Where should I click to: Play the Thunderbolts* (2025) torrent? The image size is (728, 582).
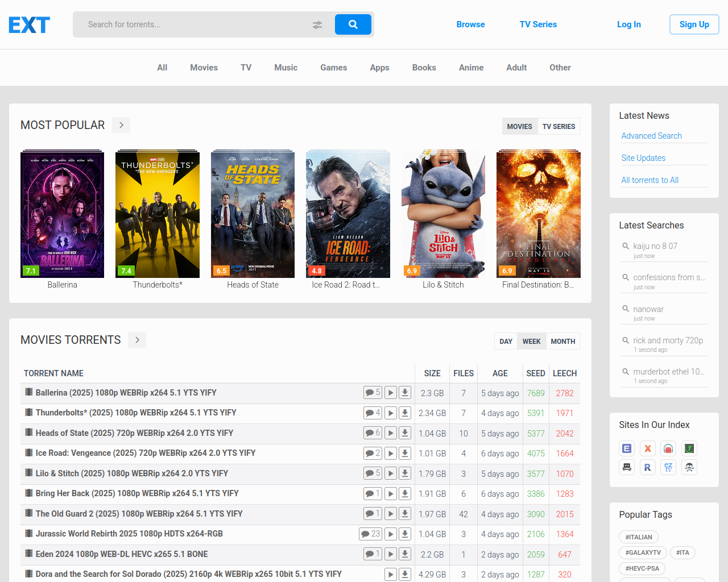click(391, 413)
